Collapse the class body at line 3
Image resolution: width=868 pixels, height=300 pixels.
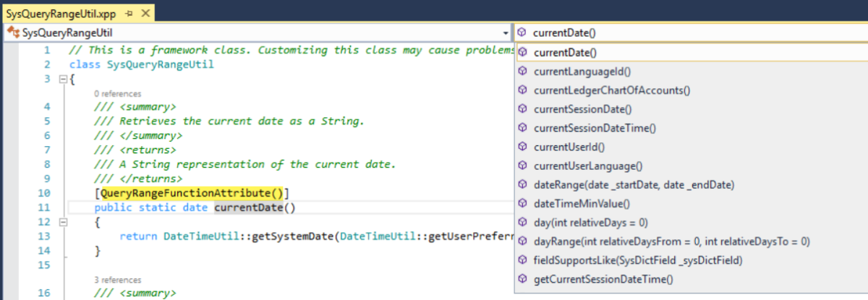pos(62,79)
